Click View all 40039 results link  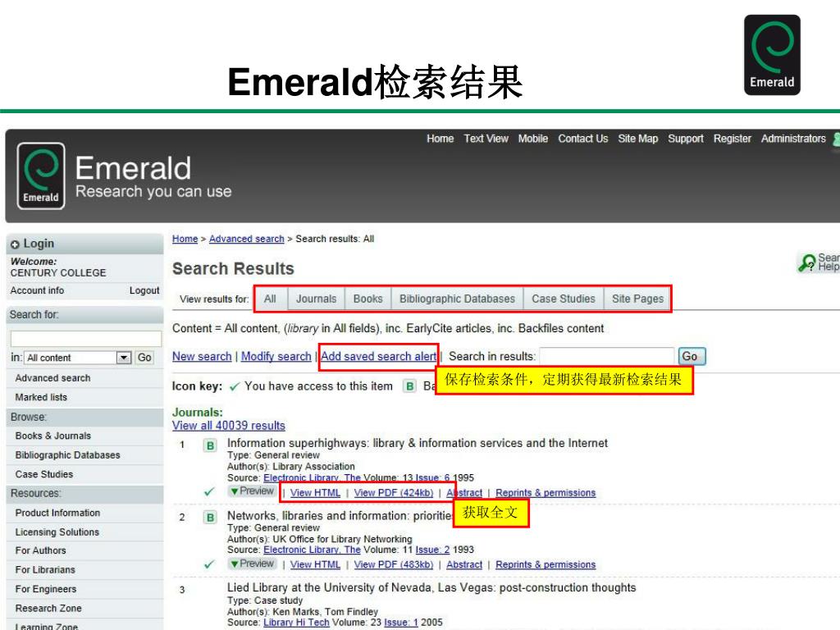click(x=228, y=426)
